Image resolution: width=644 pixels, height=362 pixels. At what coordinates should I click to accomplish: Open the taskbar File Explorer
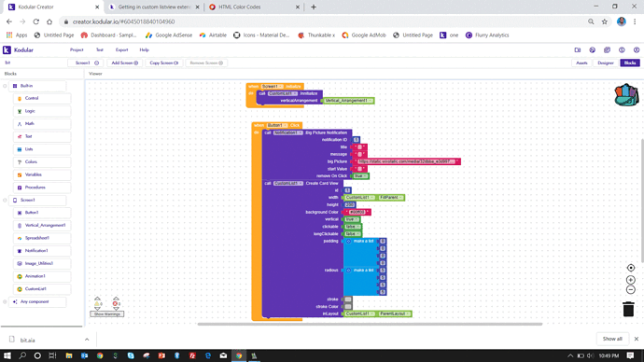(x=68, y=355)
